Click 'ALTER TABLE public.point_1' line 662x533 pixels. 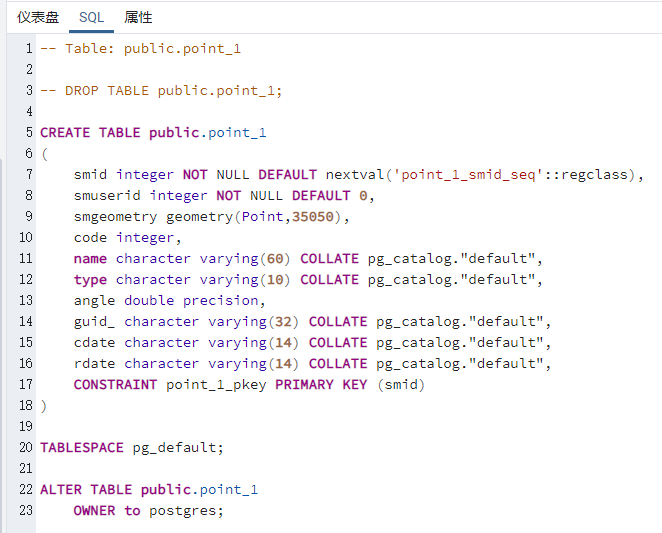click(149, 489)
